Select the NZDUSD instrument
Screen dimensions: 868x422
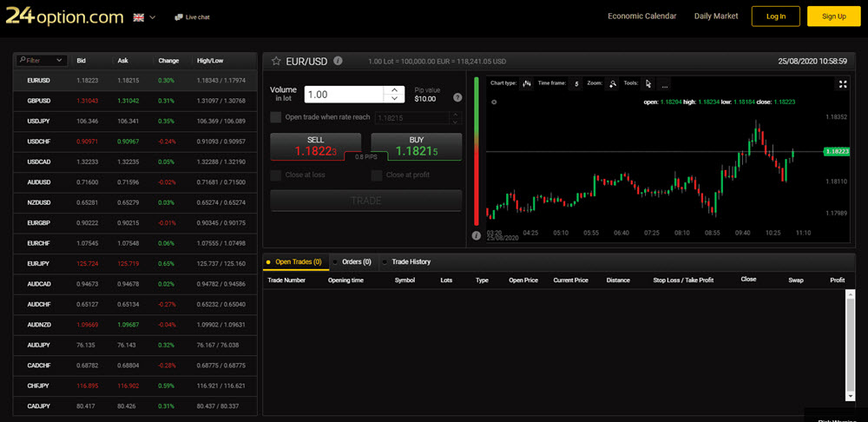click(135, 202)
